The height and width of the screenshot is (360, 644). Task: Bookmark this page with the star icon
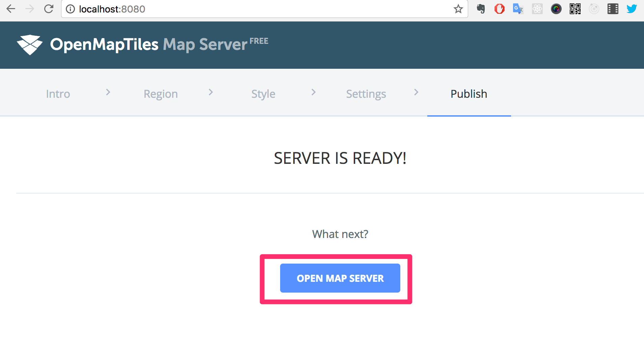tap(458, 9)
